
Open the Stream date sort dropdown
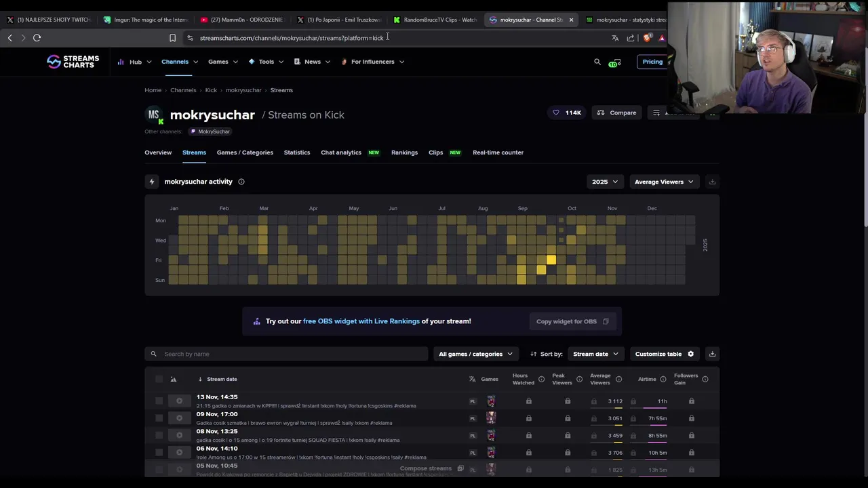(x=595, y=354)
